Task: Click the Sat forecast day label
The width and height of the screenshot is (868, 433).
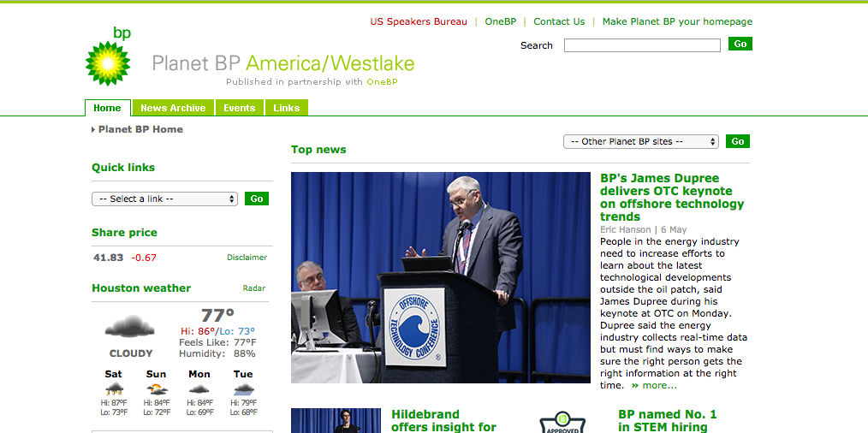Action: pos(114,374)
